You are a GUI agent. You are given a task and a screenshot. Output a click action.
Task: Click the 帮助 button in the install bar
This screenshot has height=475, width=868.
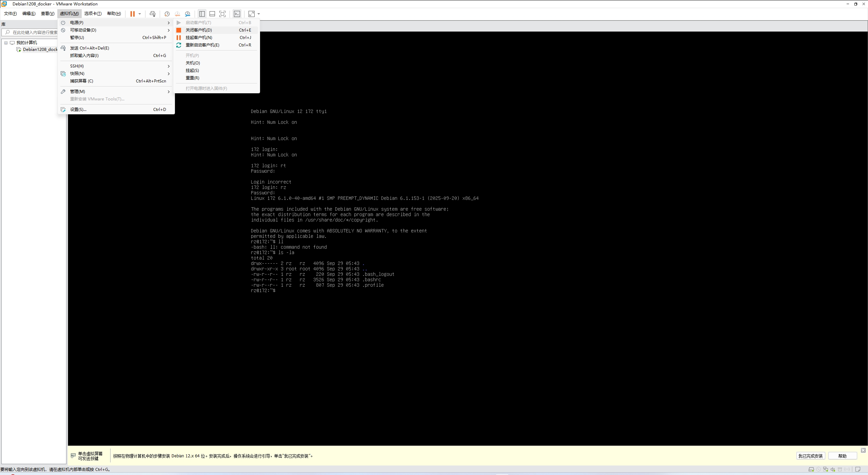842,456
